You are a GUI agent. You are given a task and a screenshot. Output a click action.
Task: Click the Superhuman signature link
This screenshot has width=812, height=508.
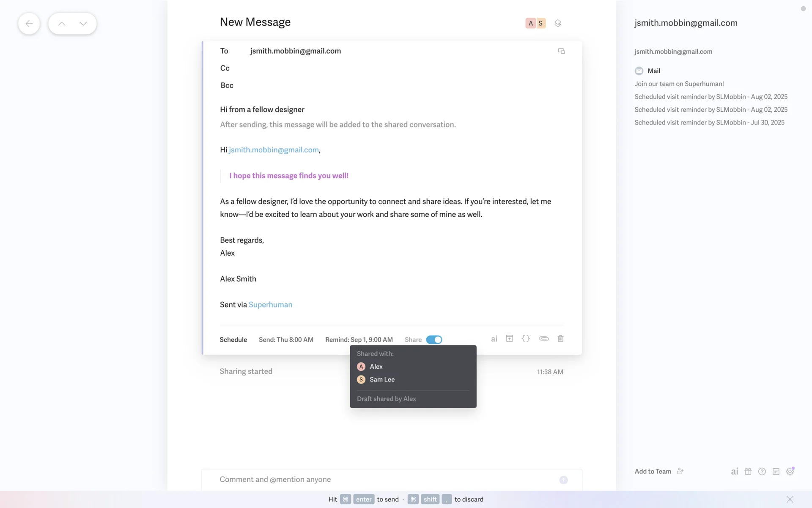click(x=270, y=305)
